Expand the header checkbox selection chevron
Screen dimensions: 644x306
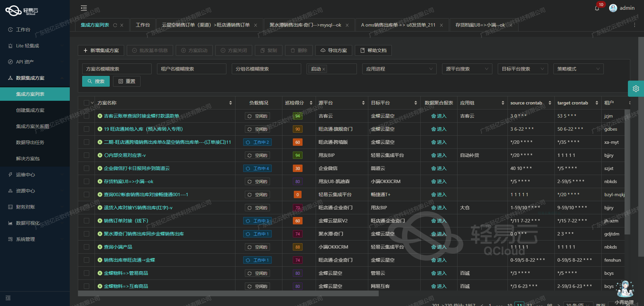92,103
